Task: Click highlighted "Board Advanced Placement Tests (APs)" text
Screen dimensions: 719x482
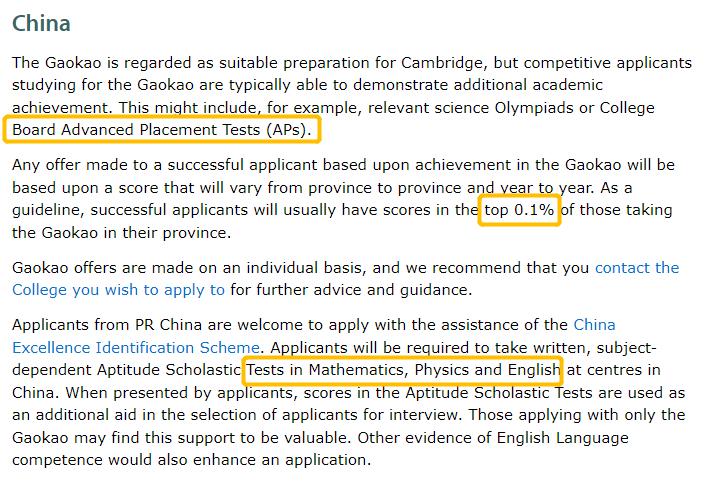Action: click(162, 129)
